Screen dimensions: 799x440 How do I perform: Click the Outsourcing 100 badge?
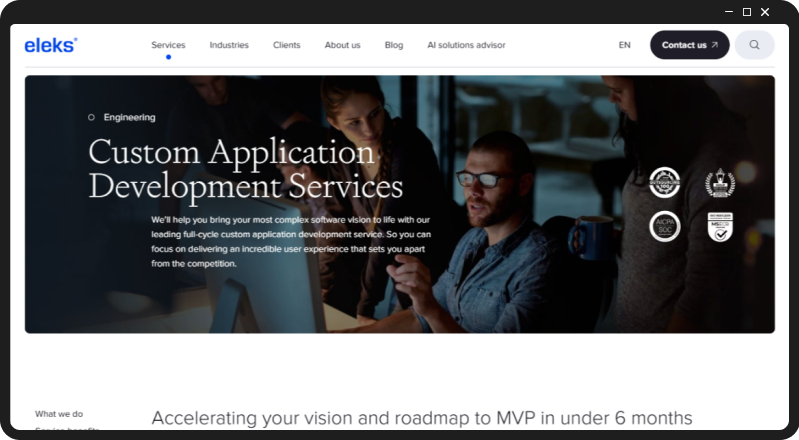click(664, 183)
